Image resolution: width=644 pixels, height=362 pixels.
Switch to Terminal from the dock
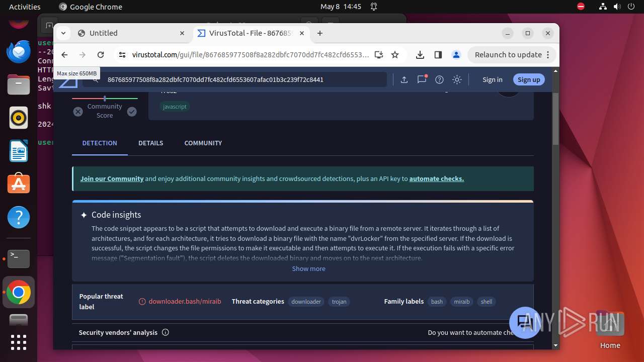19,258
